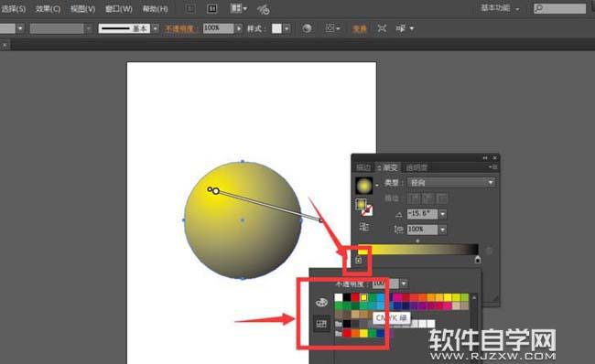595x364 pixels.
Task: Pick the blue swatch in bottom color group
Action: [380, 333]
